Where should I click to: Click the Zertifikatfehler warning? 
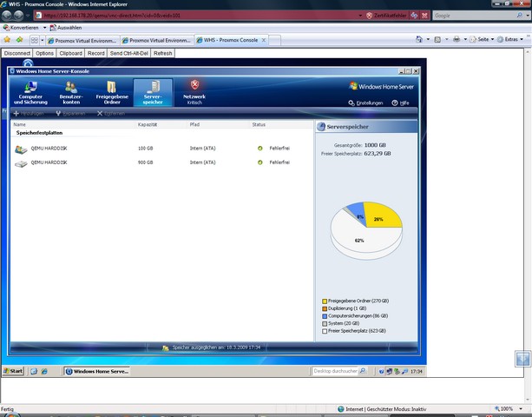(386, 16)
